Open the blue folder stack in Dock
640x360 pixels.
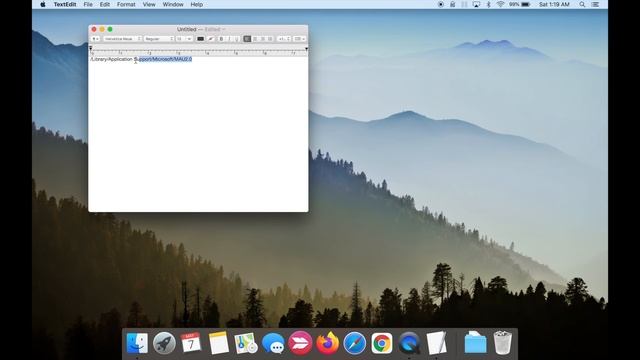(476, 343)
